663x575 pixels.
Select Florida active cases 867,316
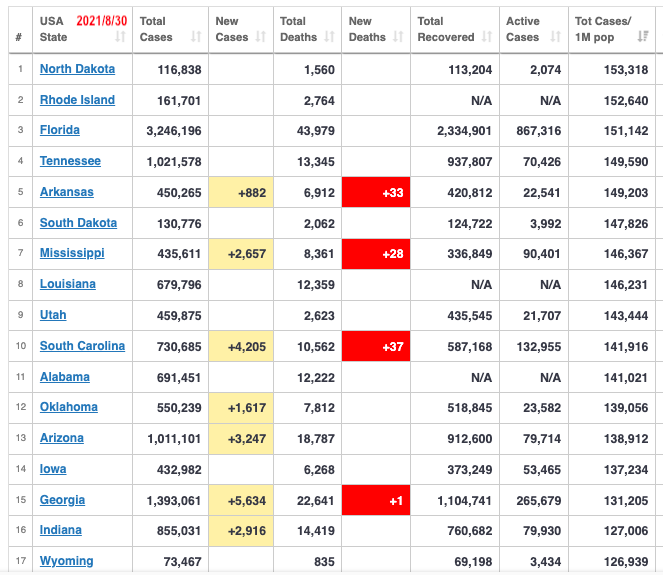(x=538, y=131)
